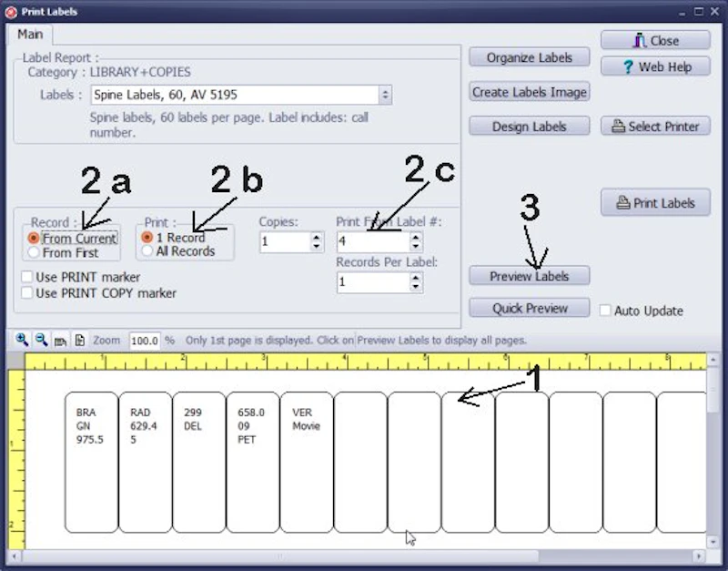The height and width of the screenshot is (571, 728).
Task: Toggle the Auto Update checkbox
Action: pyautogui.click(x=605, y=311)
